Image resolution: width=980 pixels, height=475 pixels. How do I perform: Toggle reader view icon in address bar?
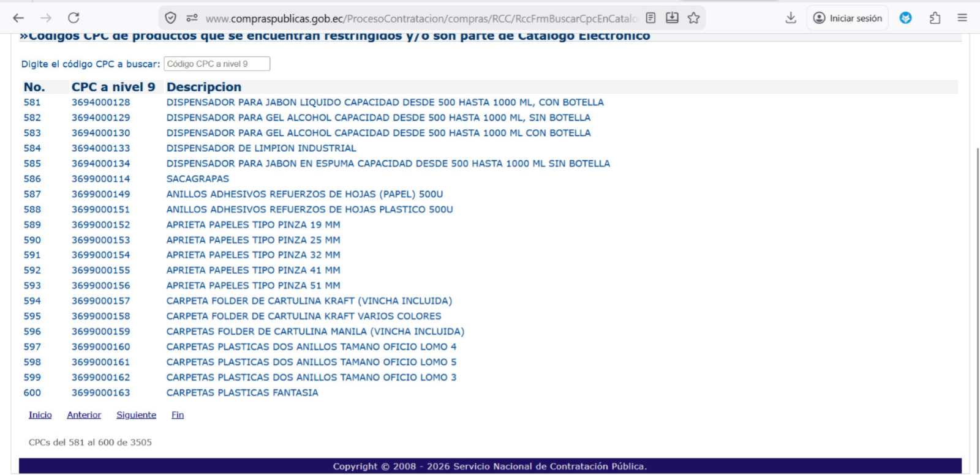(x=650, y=18)
